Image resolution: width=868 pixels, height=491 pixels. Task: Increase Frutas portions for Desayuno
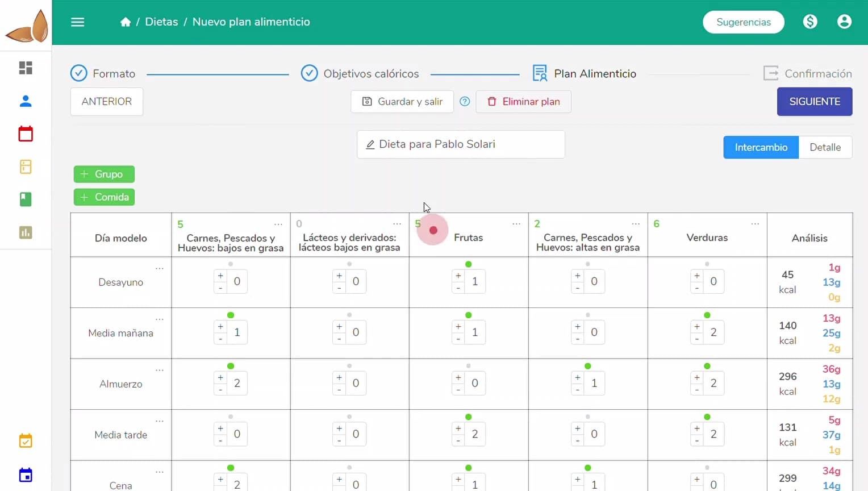tap(458, 276)
